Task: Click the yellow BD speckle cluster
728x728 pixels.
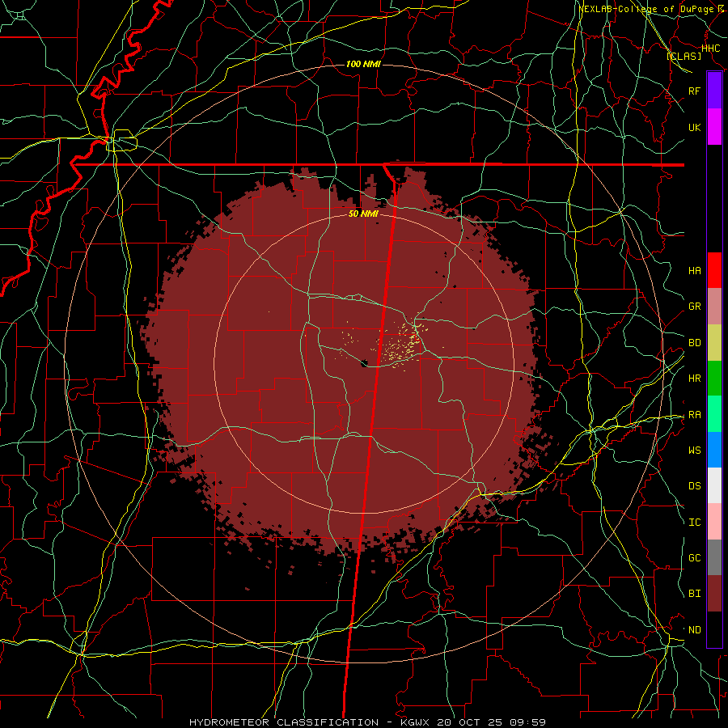Action: tap(400, 345)
